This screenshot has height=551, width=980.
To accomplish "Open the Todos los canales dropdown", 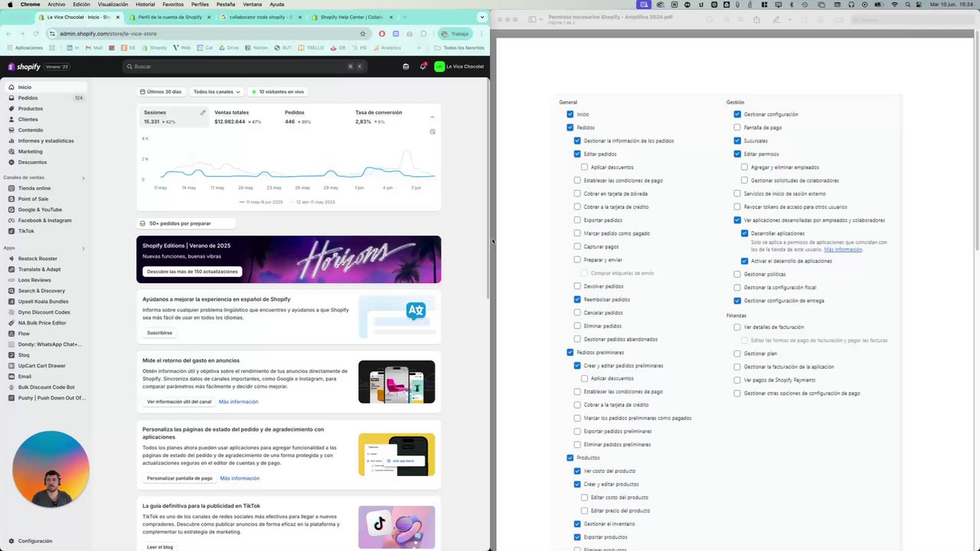I will [217, 92].
